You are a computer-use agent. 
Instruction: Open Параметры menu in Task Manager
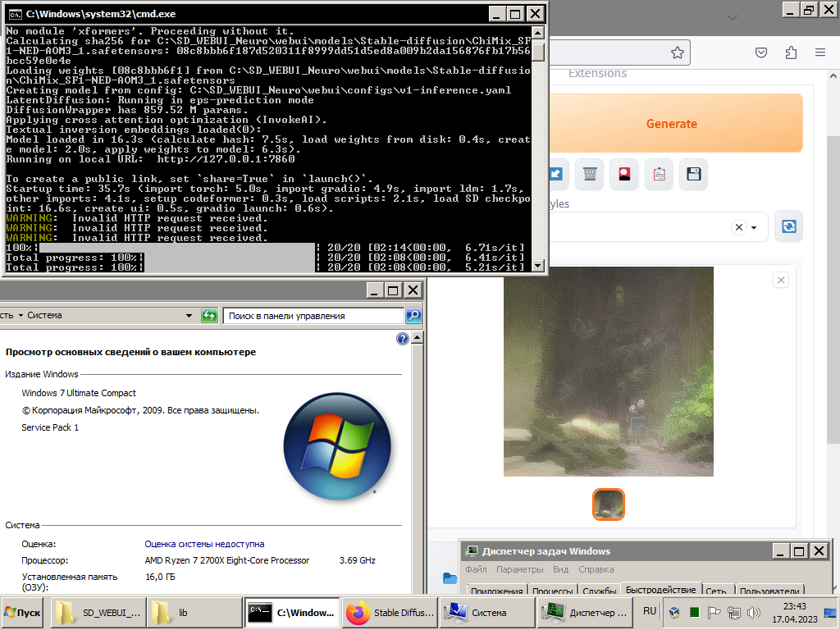[519, 569]
